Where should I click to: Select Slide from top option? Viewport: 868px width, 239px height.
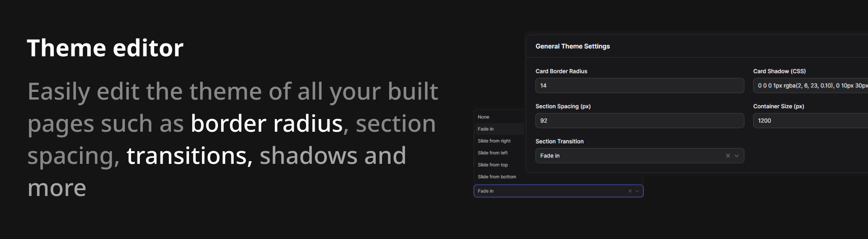pos(492,165)
